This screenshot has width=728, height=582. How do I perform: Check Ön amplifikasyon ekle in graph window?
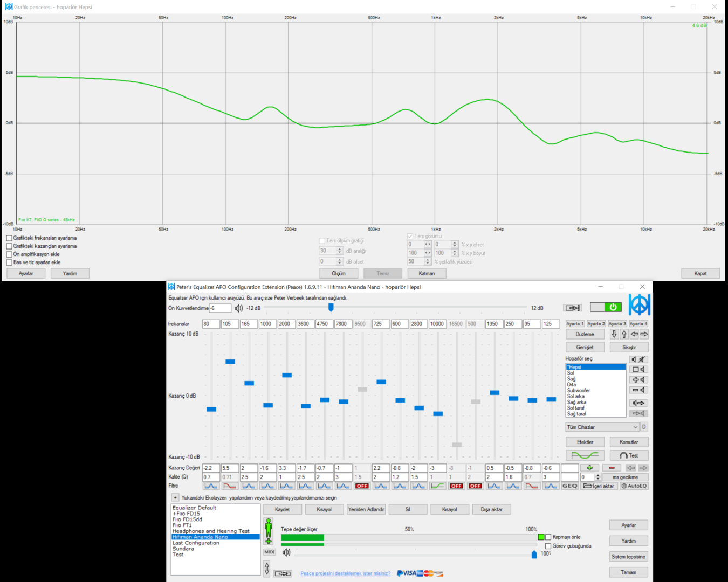(9, 254)
